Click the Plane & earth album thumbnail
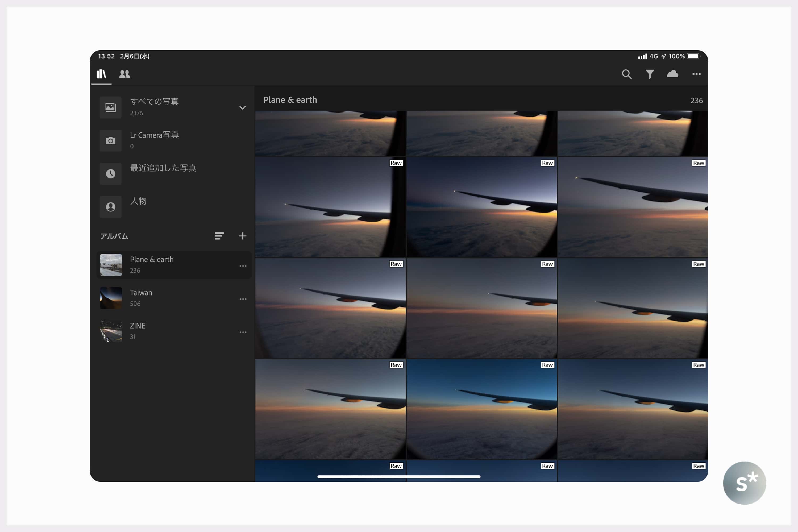This screenshot has height=532, width=798. pos(111,265)
